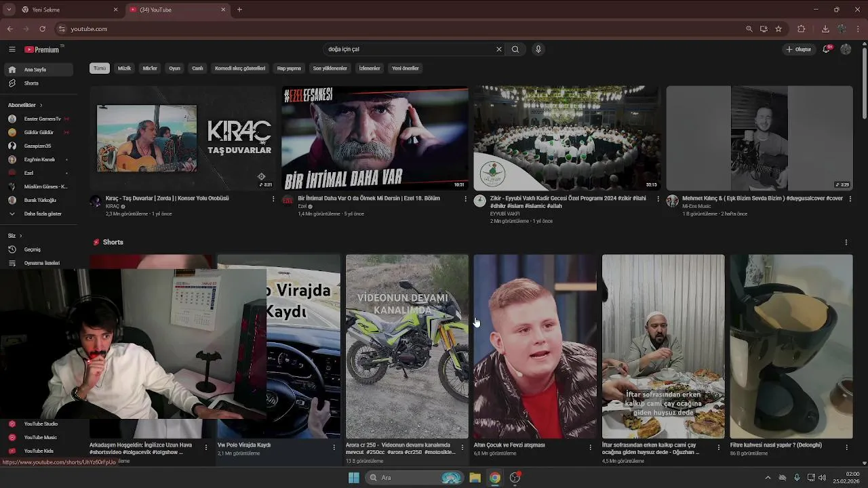Open Kıraç Taş Duvarlar video thumbnail
The image size is (868, 488).
pyautogui.click(x=183, y=138)
